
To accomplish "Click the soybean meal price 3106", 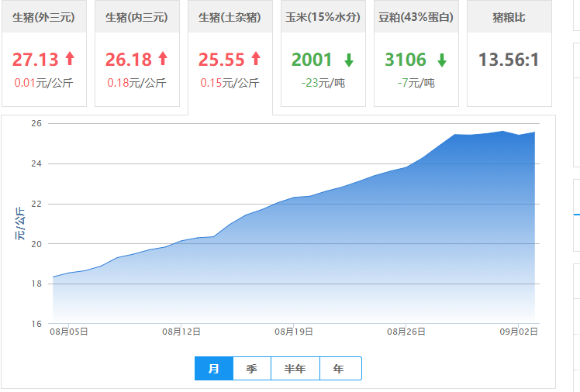I will [406, 60].
